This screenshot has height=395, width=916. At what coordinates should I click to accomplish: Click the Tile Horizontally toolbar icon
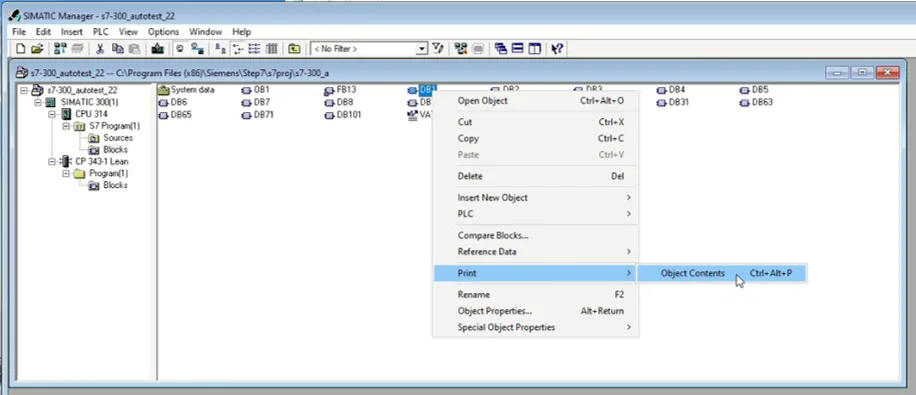[x=517, y=48]
